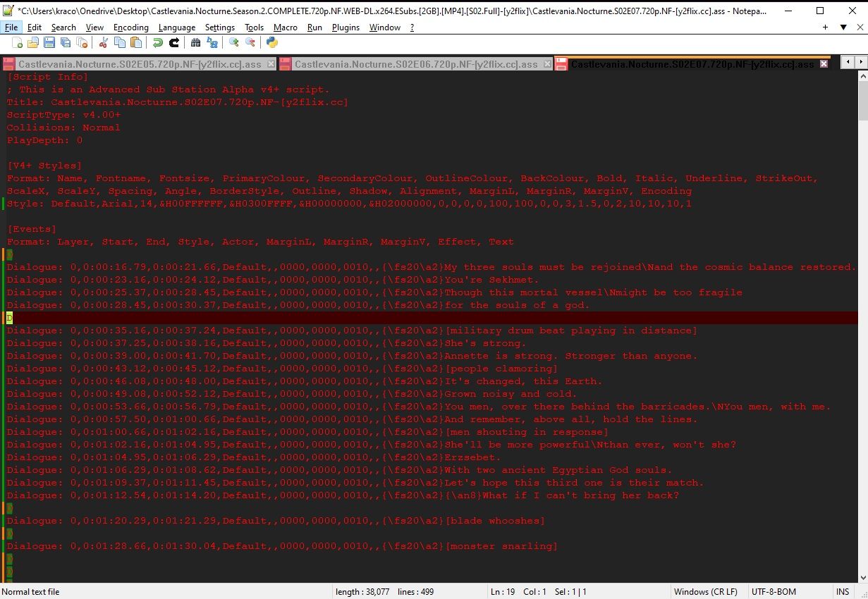Click the Paste clipboard icon
The width and height of the screenshot is (868, 599).
(135, 43)
